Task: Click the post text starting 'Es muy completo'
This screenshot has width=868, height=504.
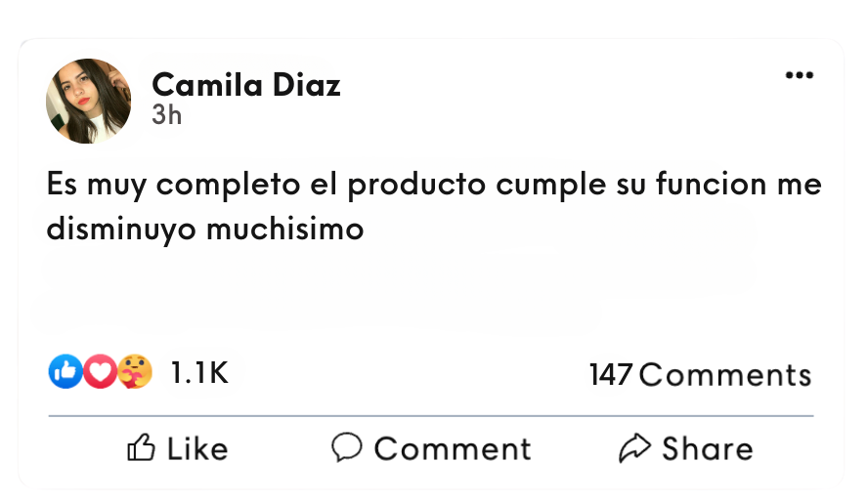Action: coord(434,206)
